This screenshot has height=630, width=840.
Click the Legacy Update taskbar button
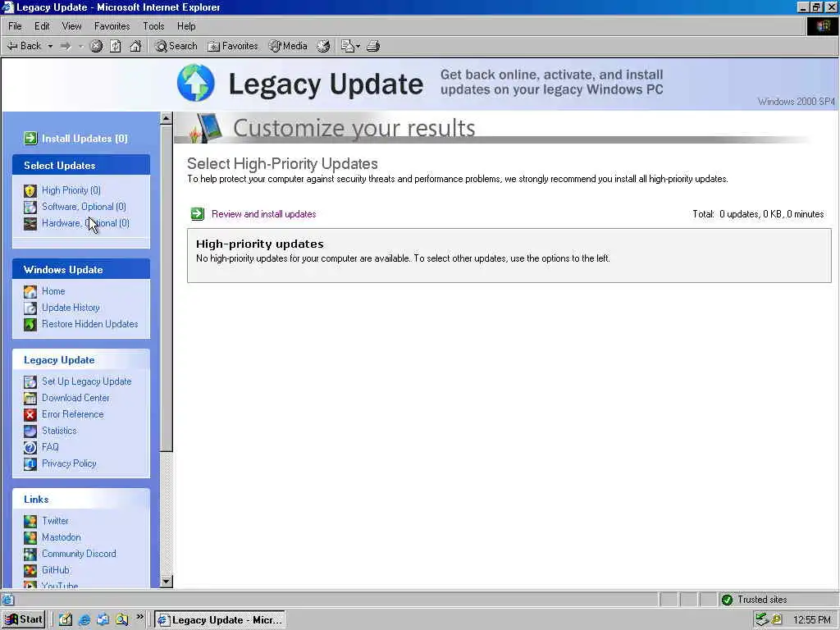tap(220, 620)
